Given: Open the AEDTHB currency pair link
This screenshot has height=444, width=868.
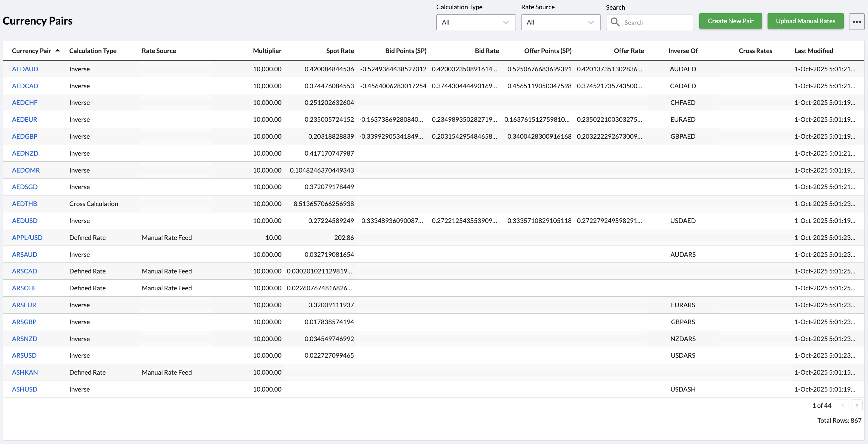Looking at the screenshot, I should click(24, 204).
